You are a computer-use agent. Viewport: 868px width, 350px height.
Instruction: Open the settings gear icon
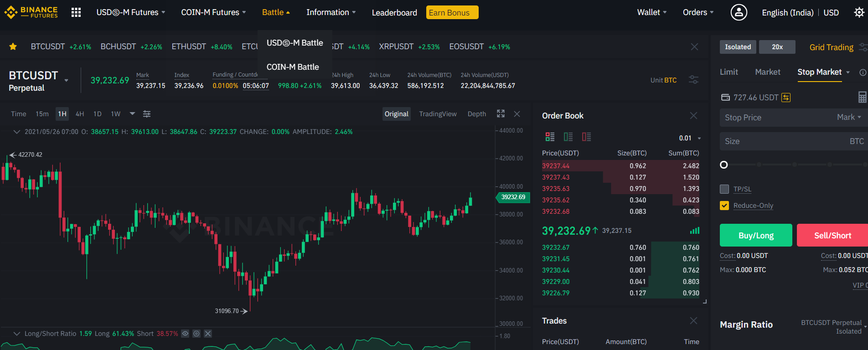(x=859, y=12)
